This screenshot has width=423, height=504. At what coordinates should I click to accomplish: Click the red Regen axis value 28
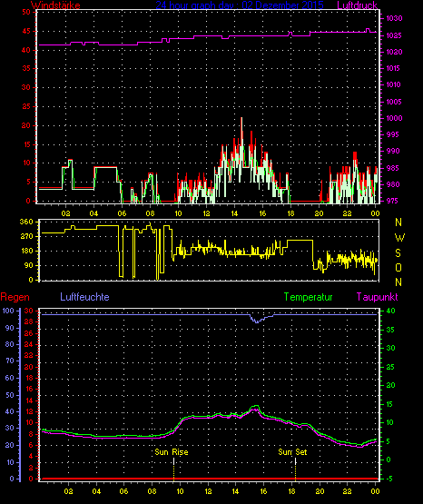pos(29,321)
